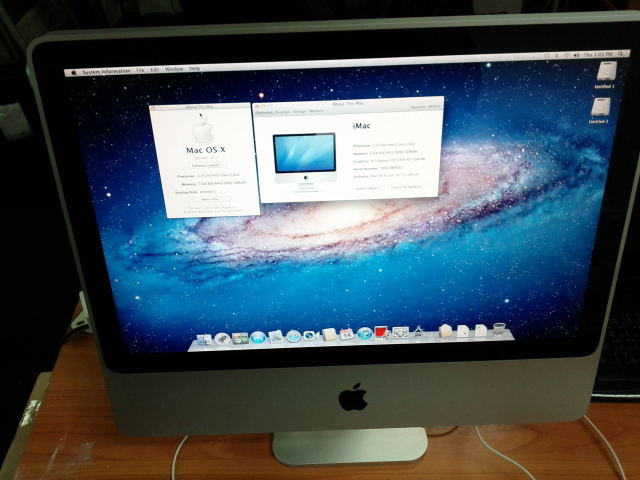This screenshot has height=480, width=640.
Task: Open System Preferences gear in Dock
Action: click(x=400, y=332)
